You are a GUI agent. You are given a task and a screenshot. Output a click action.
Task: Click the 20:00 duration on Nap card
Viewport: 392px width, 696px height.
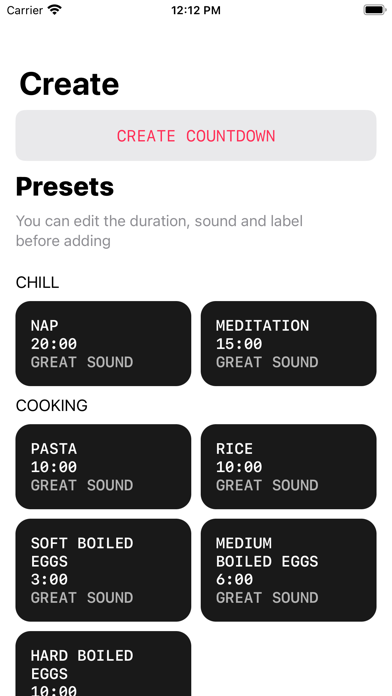54,344
